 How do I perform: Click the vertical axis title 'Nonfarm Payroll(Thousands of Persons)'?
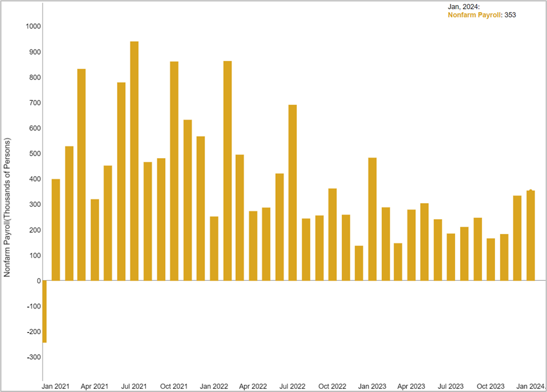(7, 208)
